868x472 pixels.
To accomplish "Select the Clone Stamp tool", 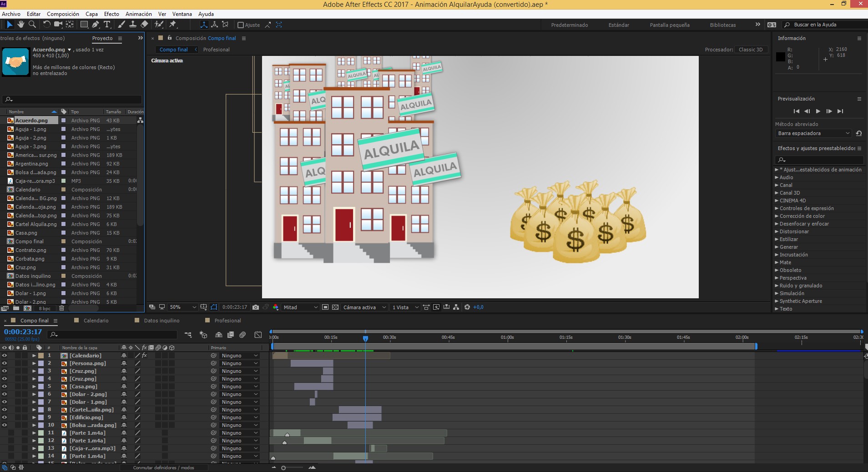I will [133, 25].
